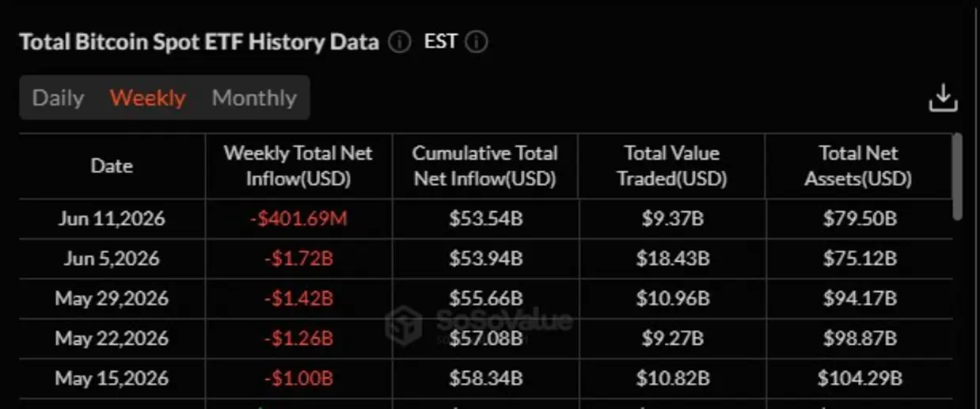Image resolution: width=980 pixels, height=409 pixels.
Task: Click the info icon beside the history title
Action: (x=400, y=42)
